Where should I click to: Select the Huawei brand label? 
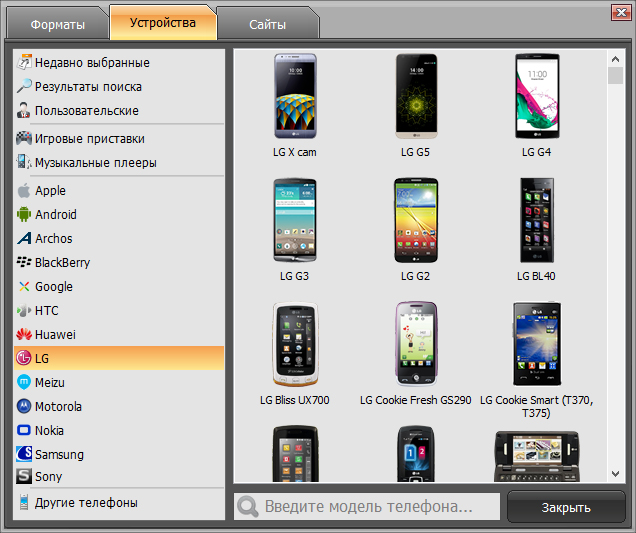(55, 335)
